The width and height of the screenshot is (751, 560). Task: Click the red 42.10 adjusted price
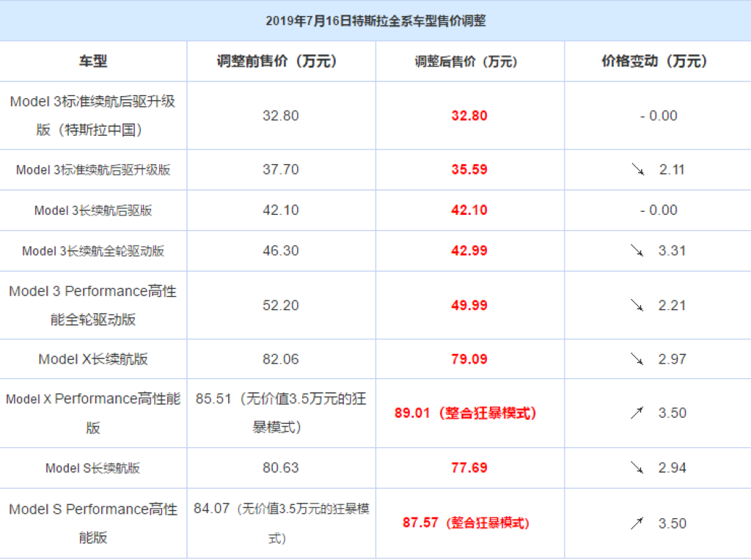click(469, 210)
